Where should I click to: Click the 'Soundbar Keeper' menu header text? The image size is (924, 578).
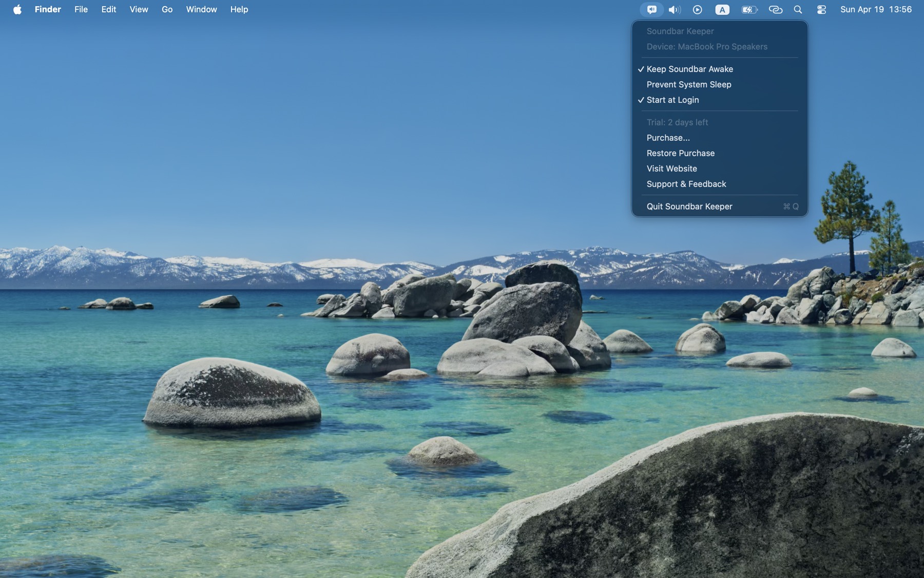click(x=680, y=31)
